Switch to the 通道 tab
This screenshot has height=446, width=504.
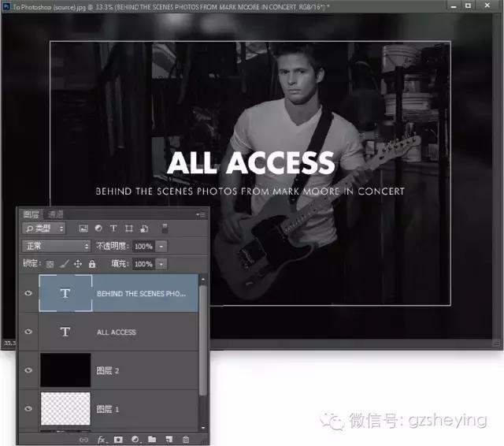tap(56, 214)
